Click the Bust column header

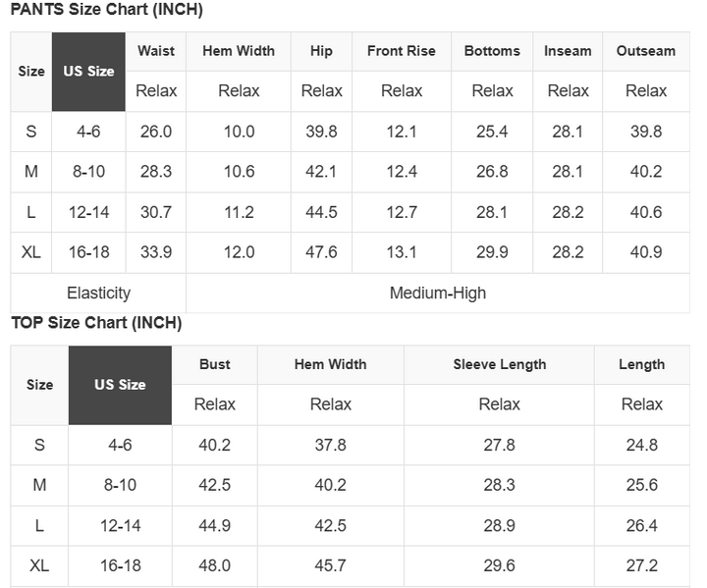[x=214, y=364]
